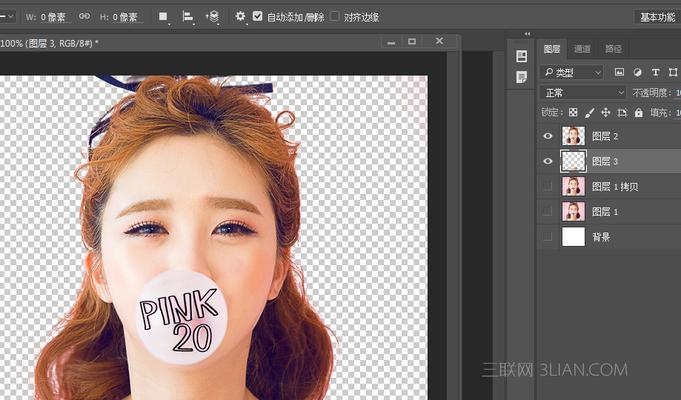Select layer name 背景
Screen dimensions: 681x400
[x=602, y=237]
